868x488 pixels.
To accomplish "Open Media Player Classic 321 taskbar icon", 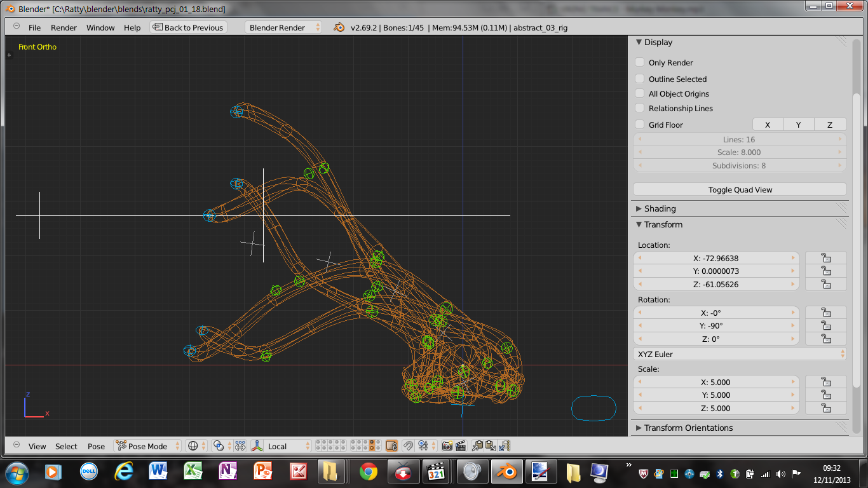I will tap(437, 472).
